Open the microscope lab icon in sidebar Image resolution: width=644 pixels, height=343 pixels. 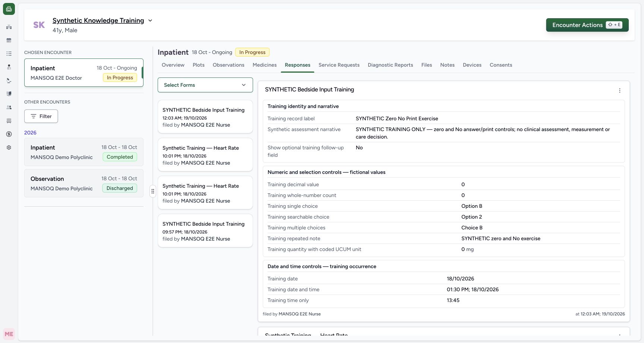(x=9, y=80)
